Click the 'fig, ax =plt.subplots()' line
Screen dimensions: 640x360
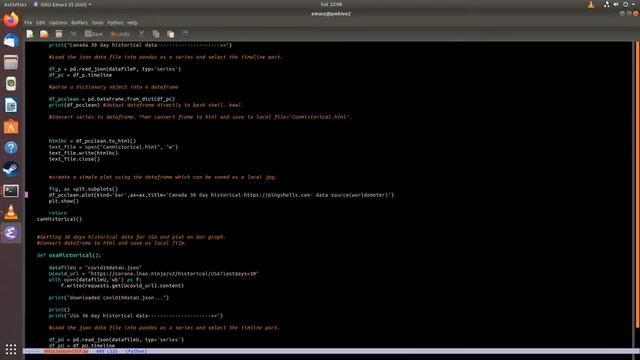(83, 189)
